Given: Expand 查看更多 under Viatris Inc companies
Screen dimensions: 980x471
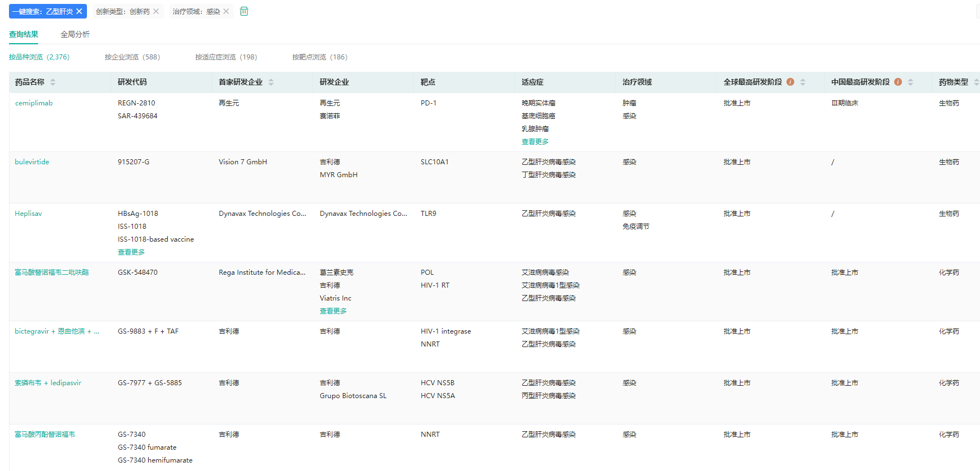Looking at the screenshot, I should point(333,311).
